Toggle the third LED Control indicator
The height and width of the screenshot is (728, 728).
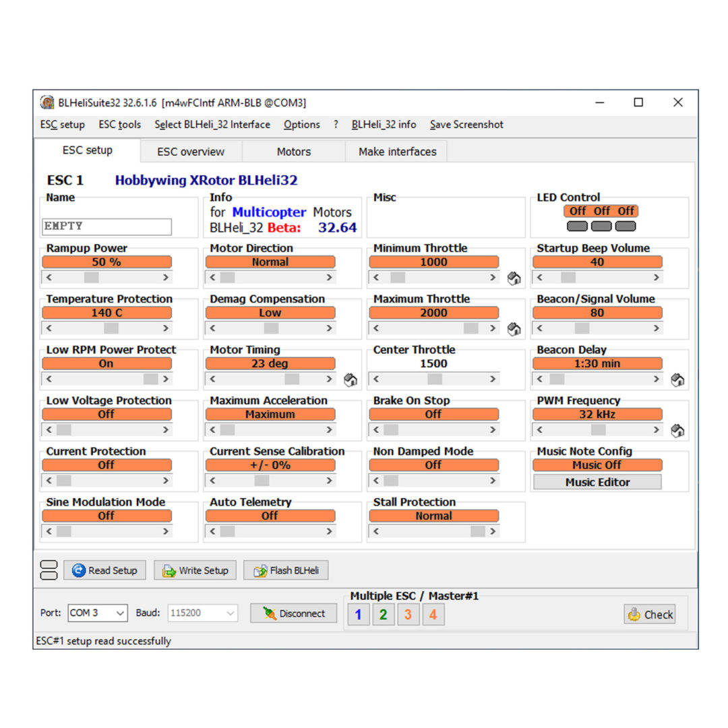pos(626,226)
